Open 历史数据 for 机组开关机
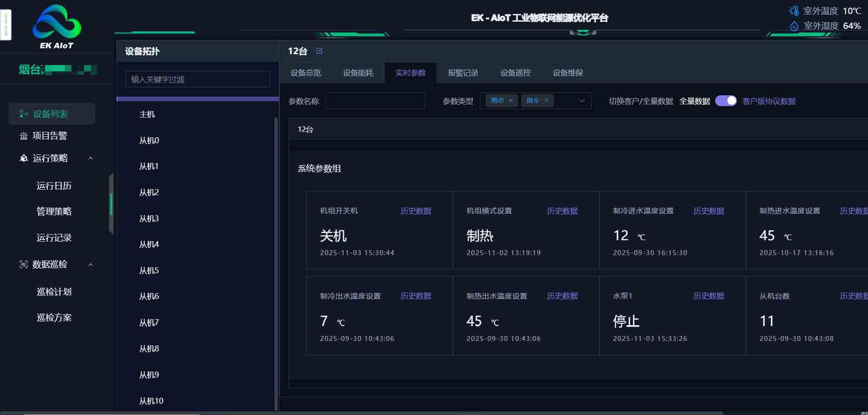Image resolution: width=868 pixels, height=415 pixels. (x=415, y=211)
